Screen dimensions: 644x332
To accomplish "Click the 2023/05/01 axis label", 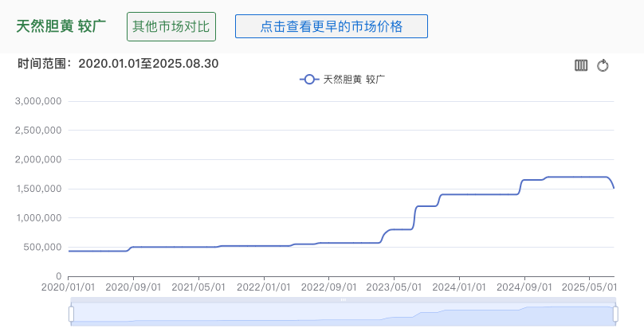I will tap(394, 287).
